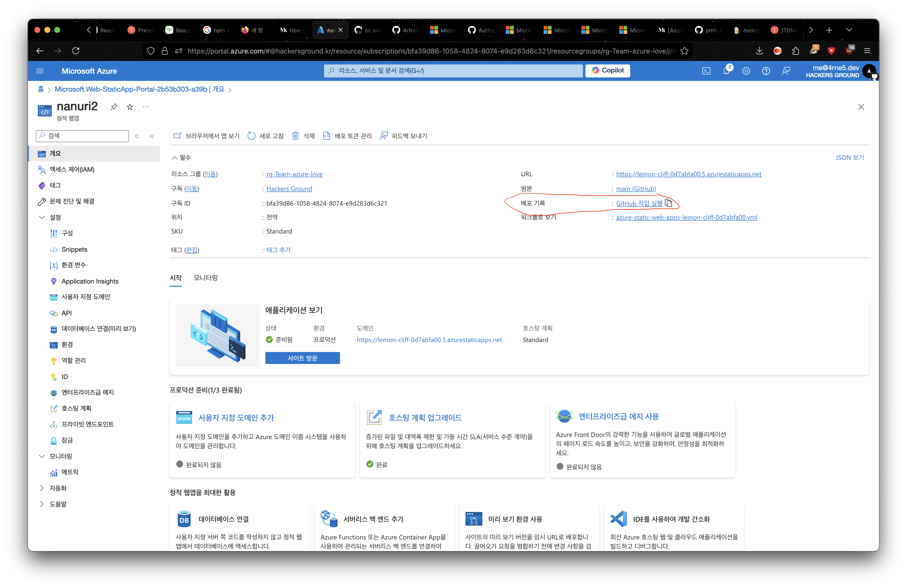The width and height of the screenshot is (907, 588).
Task: Open portal settings gear icon
Action: tap(746, 71)
